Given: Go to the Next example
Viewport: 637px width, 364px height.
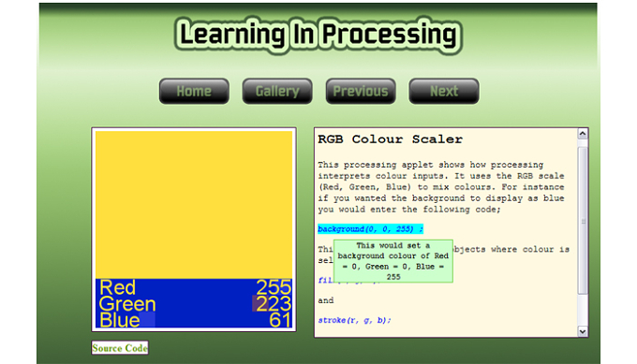Looking at the screenshot, I should pos(444,92).
